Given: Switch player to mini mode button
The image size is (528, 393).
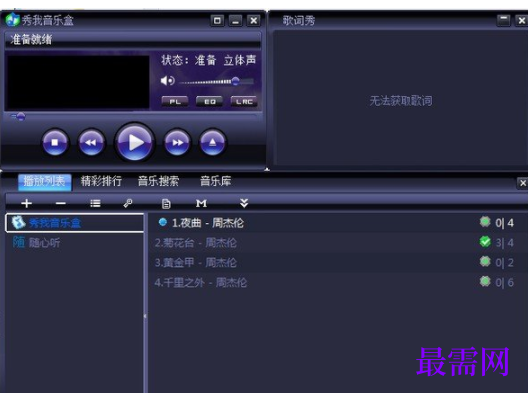Looking at the screenshot, I should [217, 21].
